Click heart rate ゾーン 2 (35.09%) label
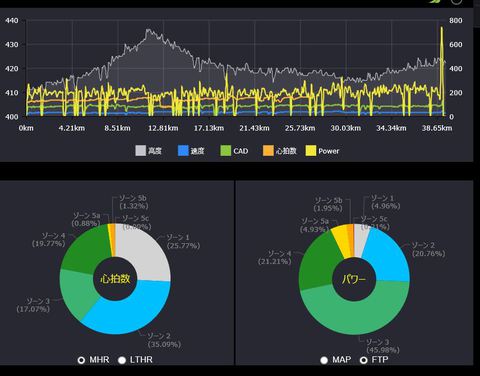This screenshot has height=376, width=480. pyautogui.click(x=164, y=340)
